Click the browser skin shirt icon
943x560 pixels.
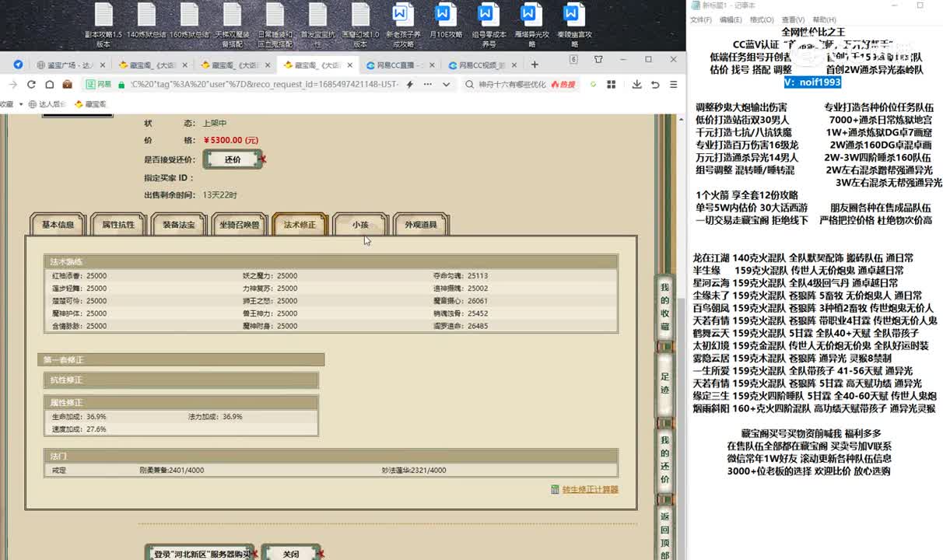click(598, 59)
